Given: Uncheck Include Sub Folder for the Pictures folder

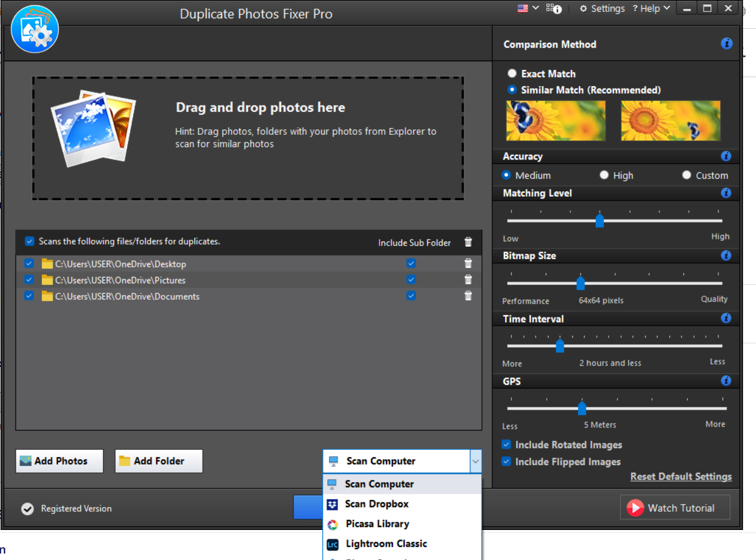Looking at the screenshot, I should pyautogui.click(x=411, y=279).
